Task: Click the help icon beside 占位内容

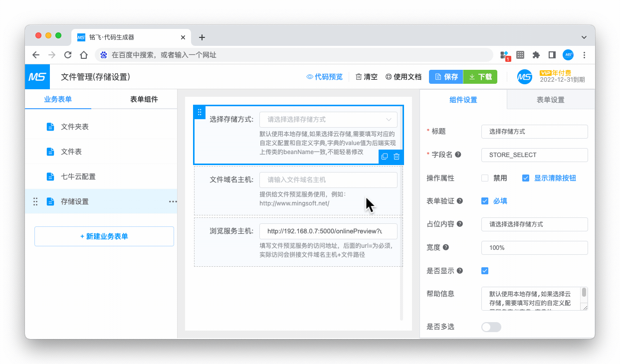Action: (x=460, y=224)
